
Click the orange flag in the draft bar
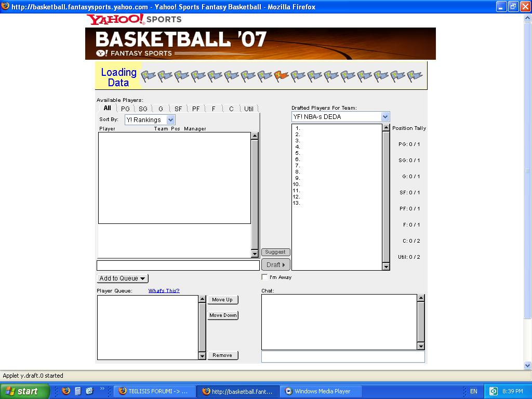coord(281,76)
